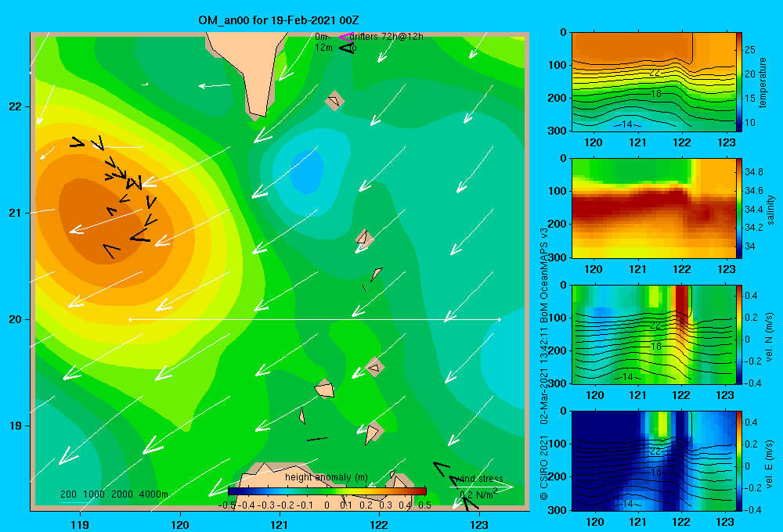Click the vel. N color scale bar
The image size is (783, 532).
(739, 334)
